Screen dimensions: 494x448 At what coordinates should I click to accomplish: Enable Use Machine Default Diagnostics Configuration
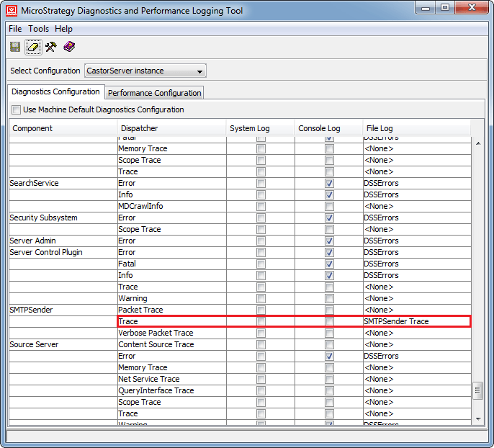point(17,109)
